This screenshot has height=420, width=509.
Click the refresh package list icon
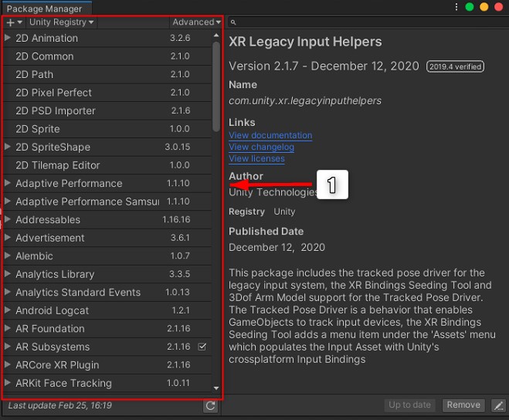coord(210,406)
